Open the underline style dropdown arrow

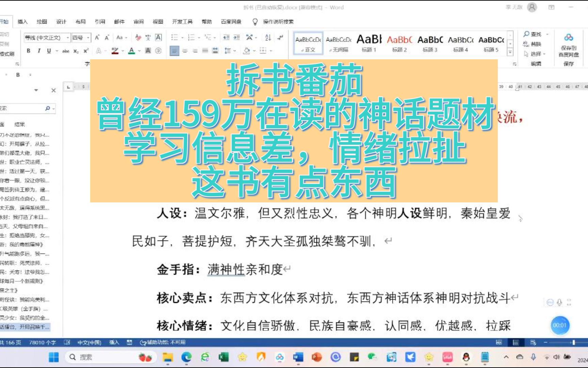(x=56, y=51)
